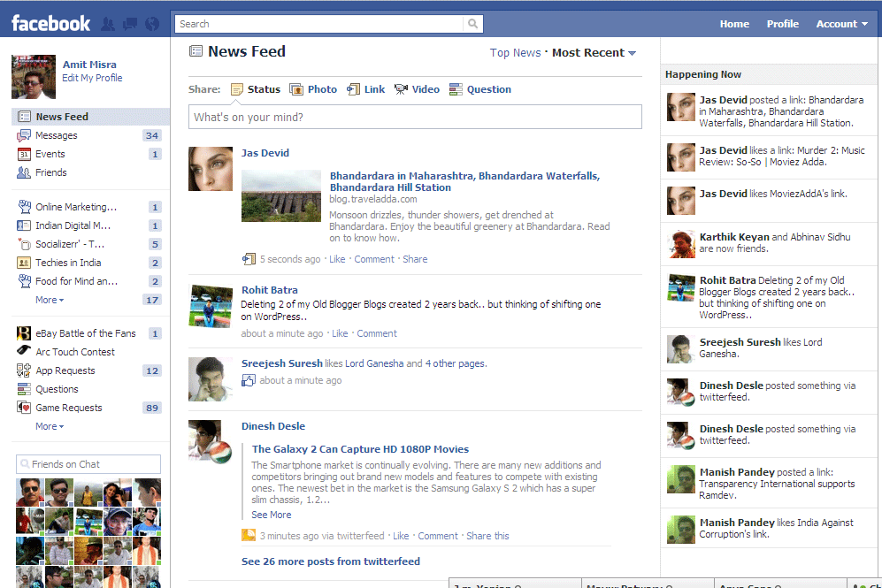Viewport: 882px width, 588px height.
Task: Open Bhandardara in Maharashtra article title
Action: (464, 181)
